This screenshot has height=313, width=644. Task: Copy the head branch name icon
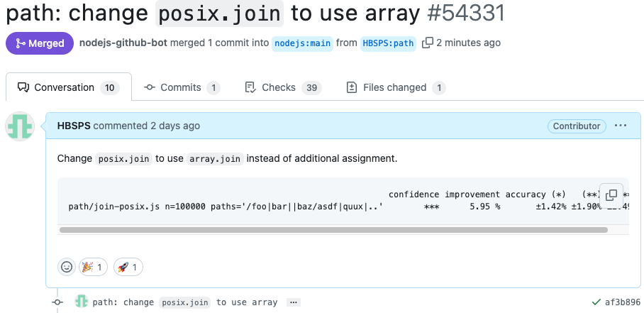[x=428, y=43]
